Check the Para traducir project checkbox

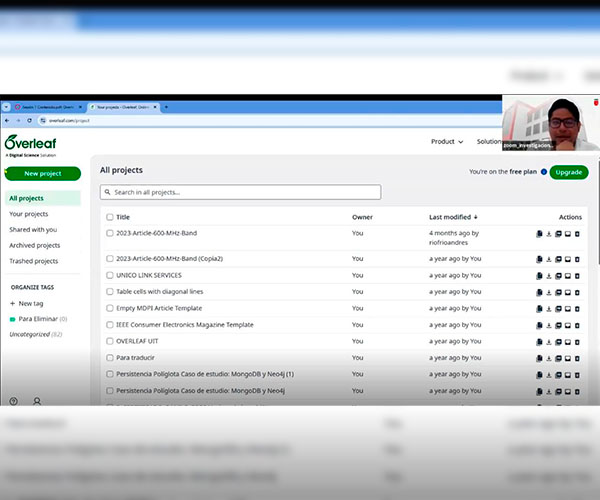[110, 358]
